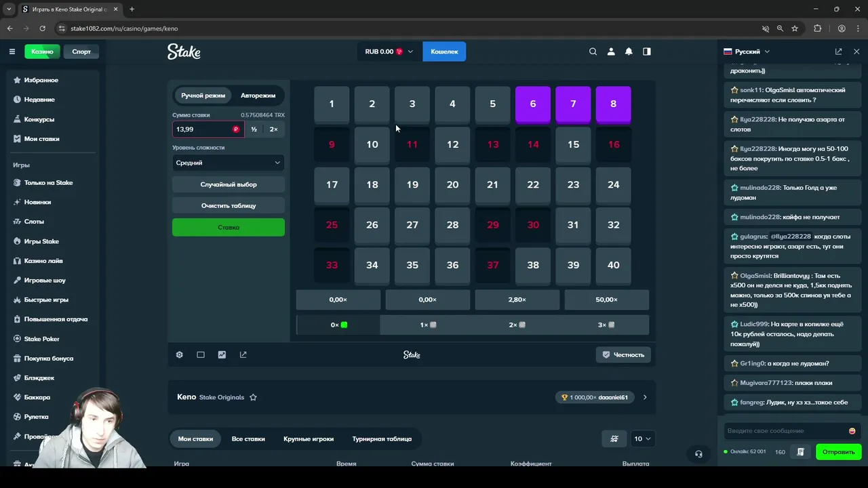This screenshot has width=868, height=488.
Task: Open the Все ставки tab
Action: (248, 439)
